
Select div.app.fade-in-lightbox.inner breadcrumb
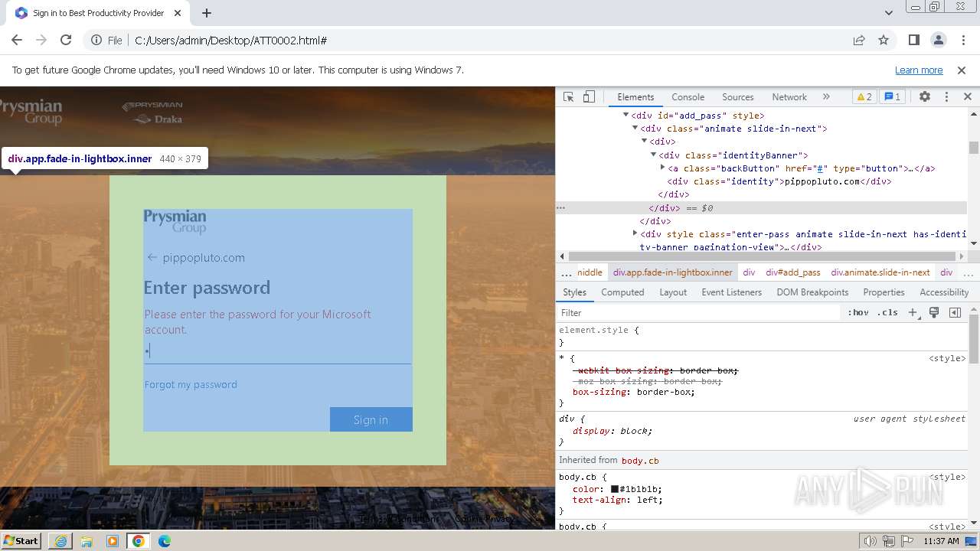click(x=672, y=272)
